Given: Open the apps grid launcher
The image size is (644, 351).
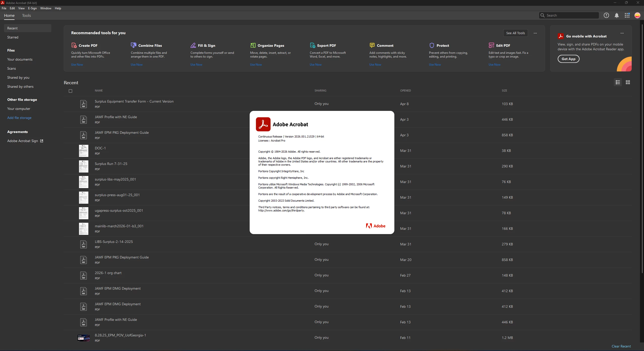Looking at the screenshot, I should 627,16.
